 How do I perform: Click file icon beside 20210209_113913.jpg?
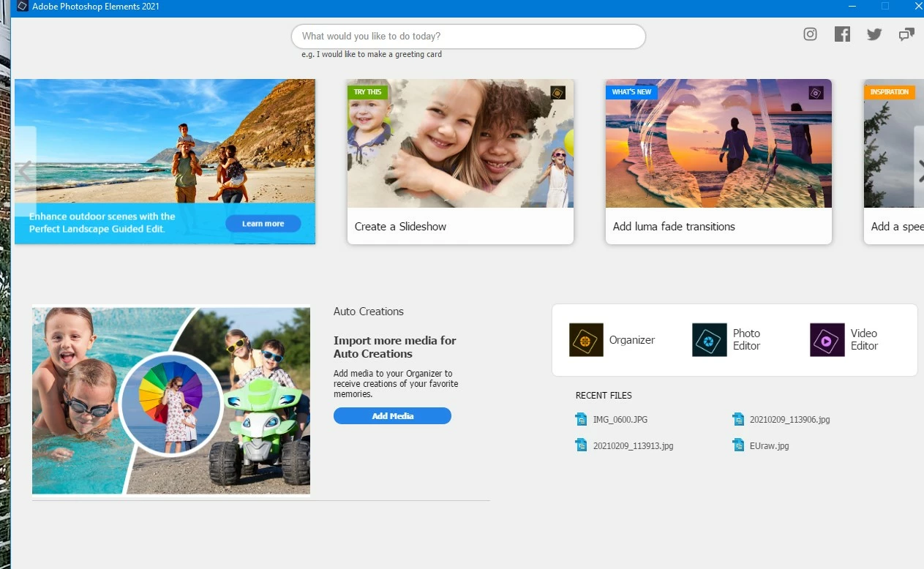pos(581,445)
